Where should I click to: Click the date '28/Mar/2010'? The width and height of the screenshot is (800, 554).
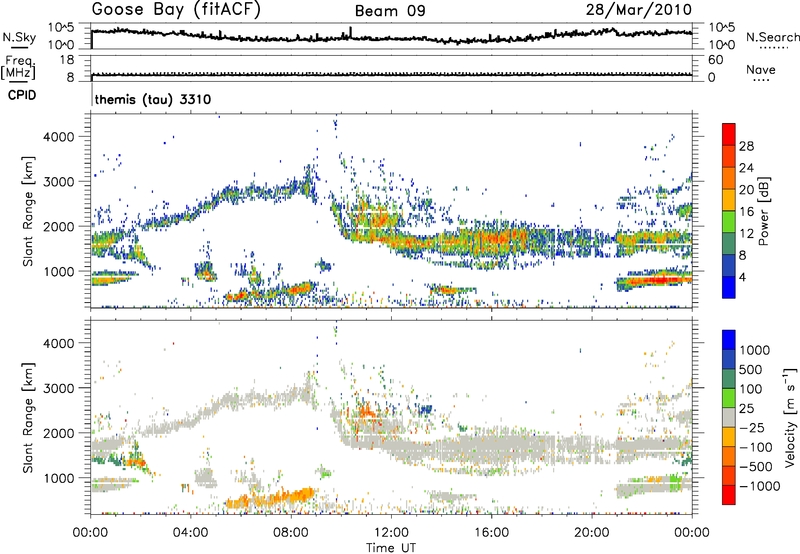click(639, 10)
